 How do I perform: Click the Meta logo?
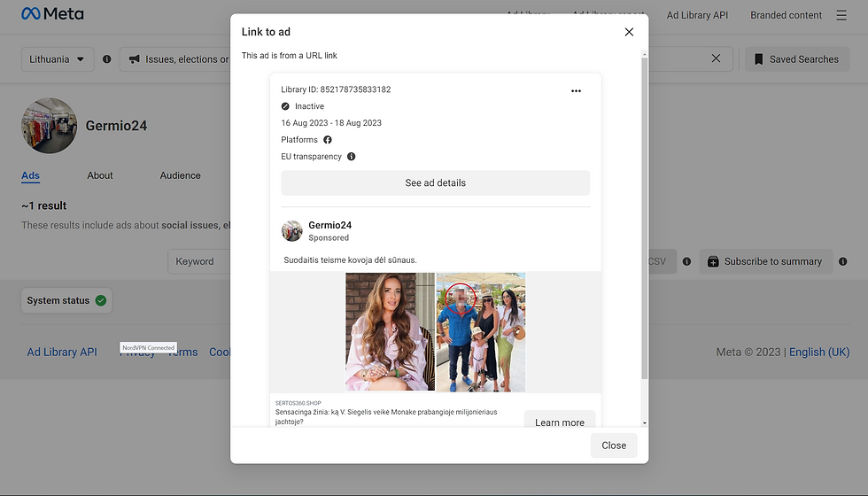52,14
